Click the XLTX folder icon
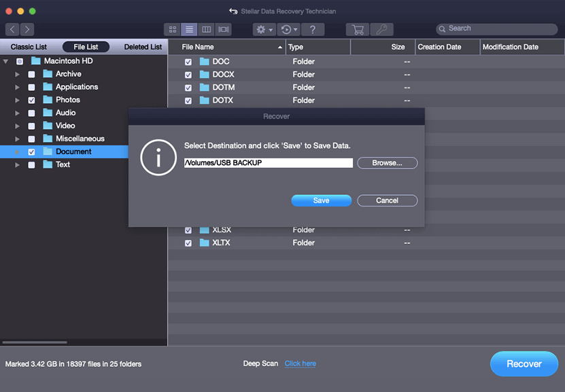Image resolution: width=565 pixels, height=392 pixels. (x=204, y=243)
